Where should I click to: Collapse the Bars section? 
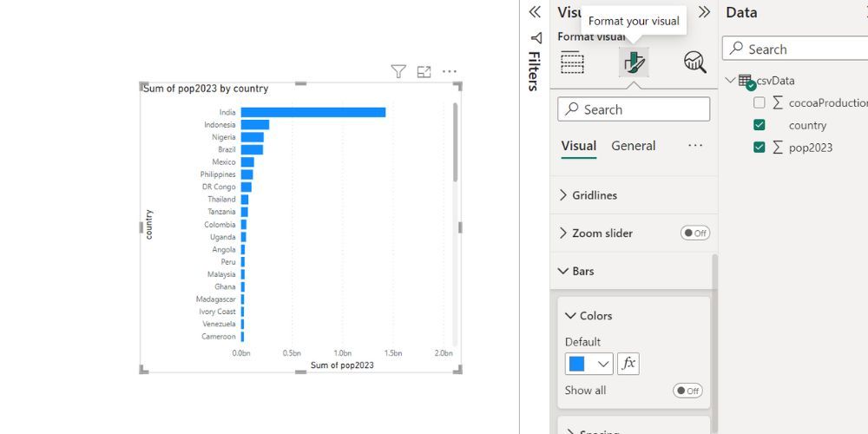582,271
